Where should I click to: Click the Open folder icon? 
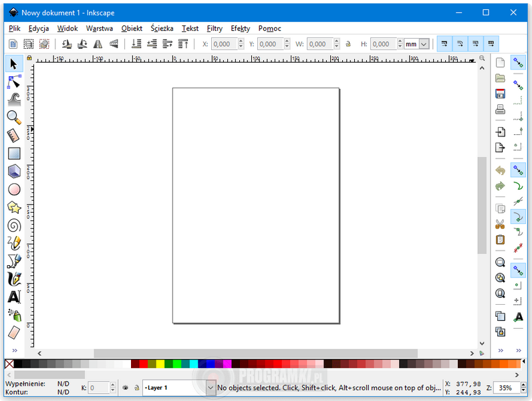click(500, 78)
